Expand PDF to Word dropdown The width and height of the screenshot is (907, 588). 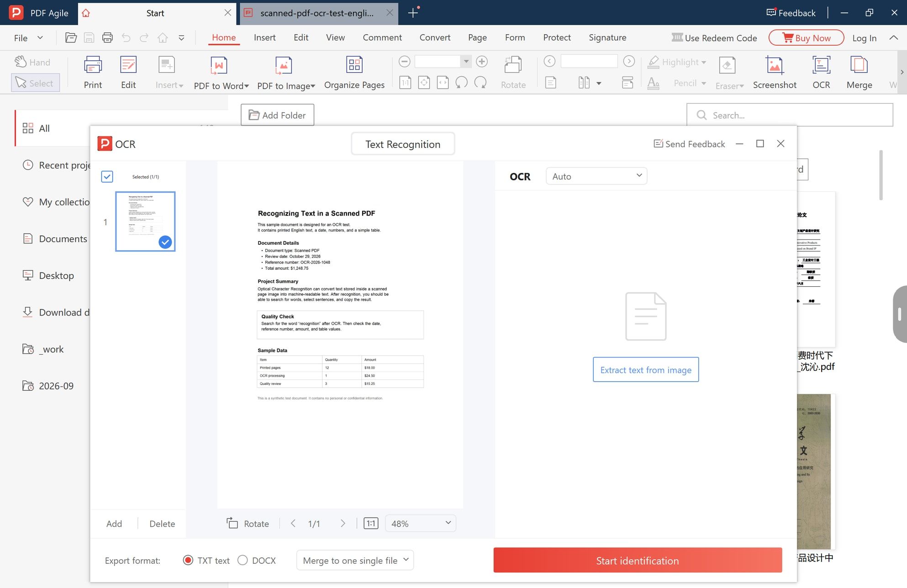247,86
